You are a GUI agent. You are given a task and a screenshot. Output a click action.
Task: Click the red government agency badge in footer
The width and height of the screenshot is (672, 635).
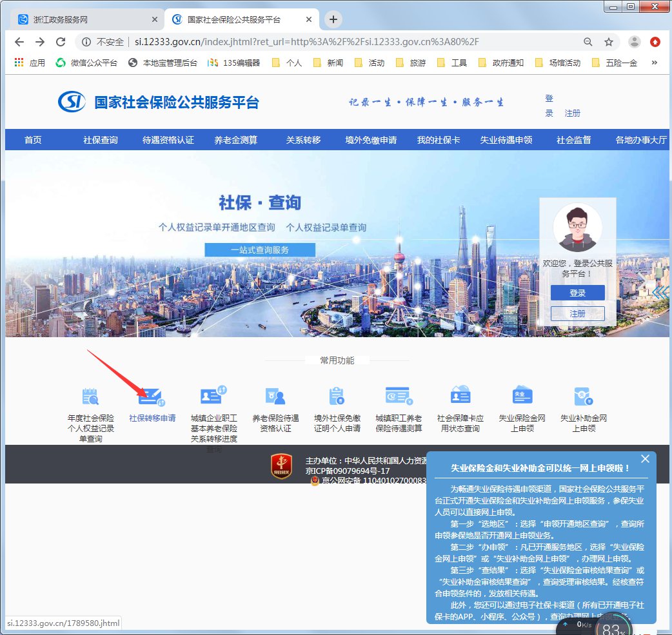tap(281, 466)
